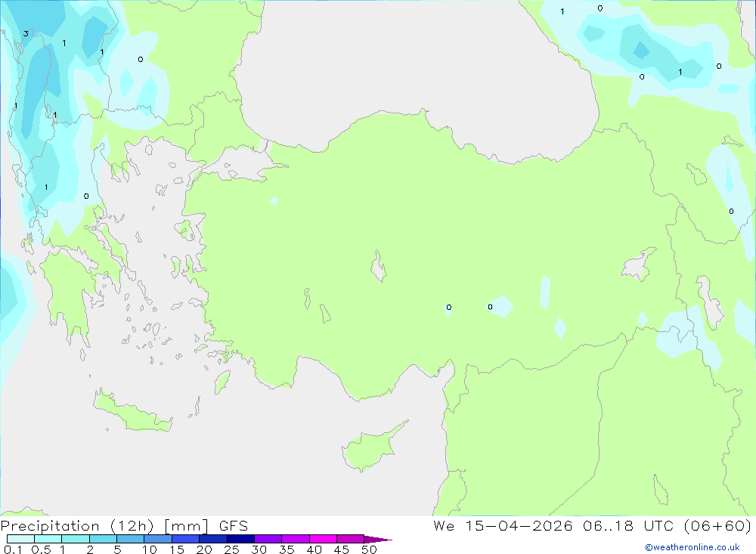Click the "2" legend tick label
756x554 pixels.
pos(90,549)
